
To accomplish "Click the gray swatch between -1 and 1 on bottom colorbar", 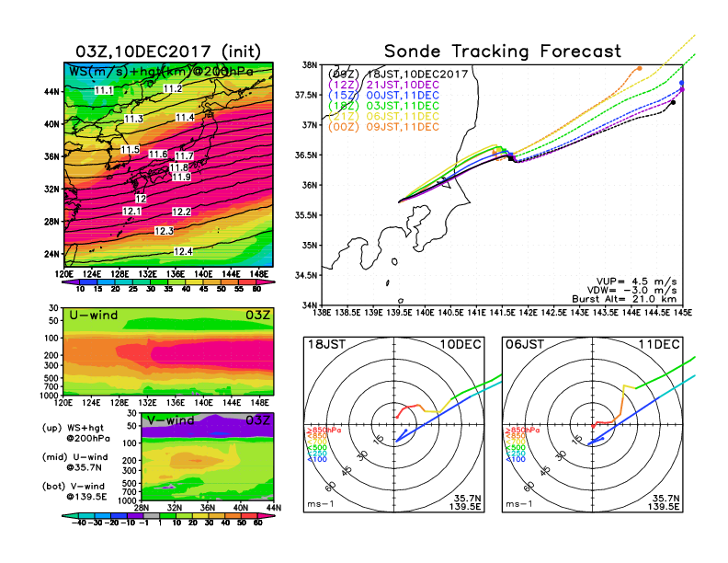I will pos(151,515).
